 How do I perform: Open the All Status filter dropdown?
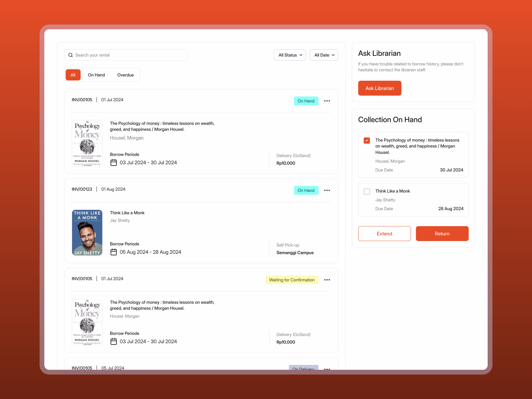point(290,55)
